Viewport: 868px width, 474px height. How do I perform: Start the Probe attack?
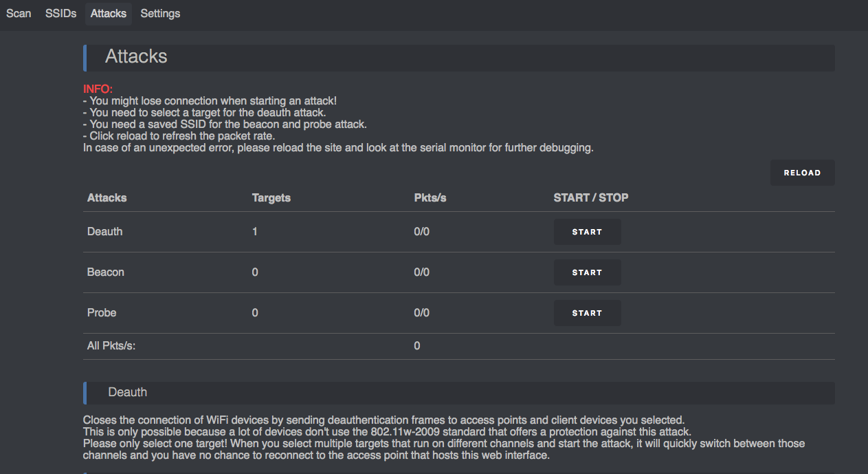[x=587, y=313]
